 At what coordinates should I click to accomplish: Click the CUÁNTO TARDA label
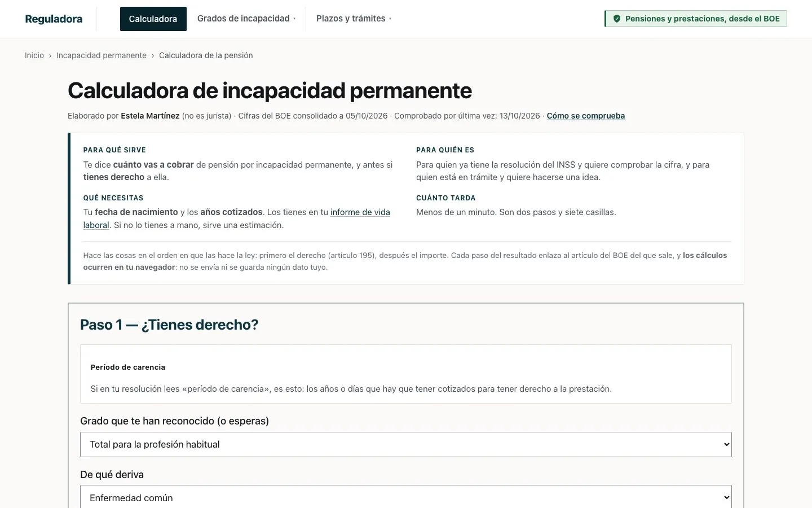click(x=446, y=198)
